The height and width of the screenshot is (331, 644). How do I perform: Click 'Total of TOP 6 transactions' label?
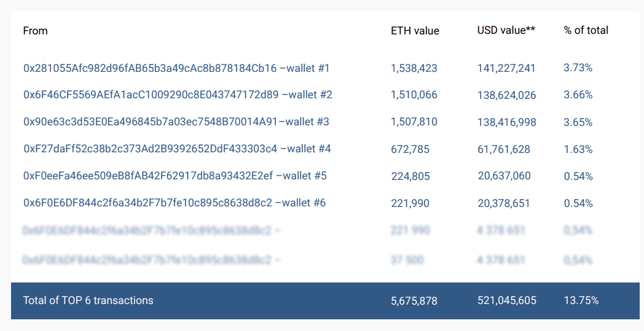tap(88, 300)
